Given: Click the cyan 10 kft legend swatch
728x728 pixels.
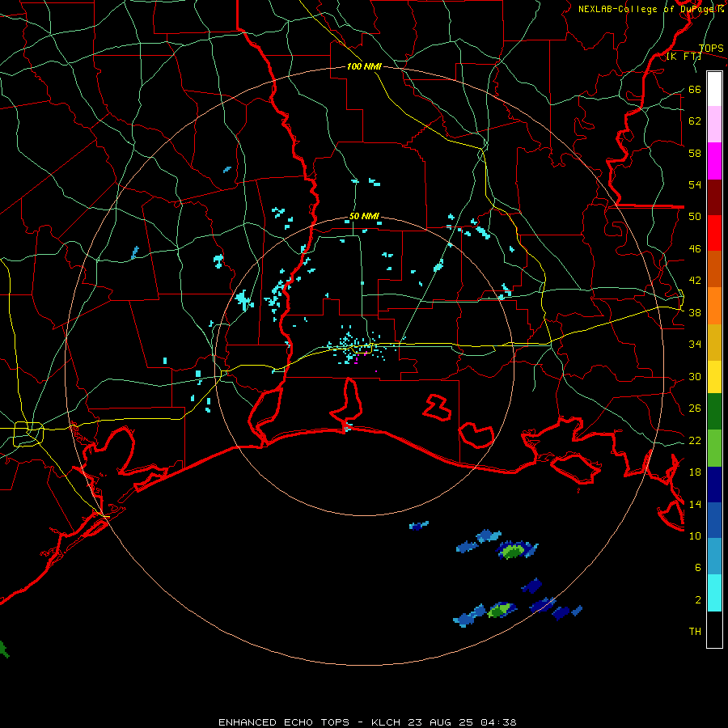Looking at the screenshot, I should tap(714, 593).
